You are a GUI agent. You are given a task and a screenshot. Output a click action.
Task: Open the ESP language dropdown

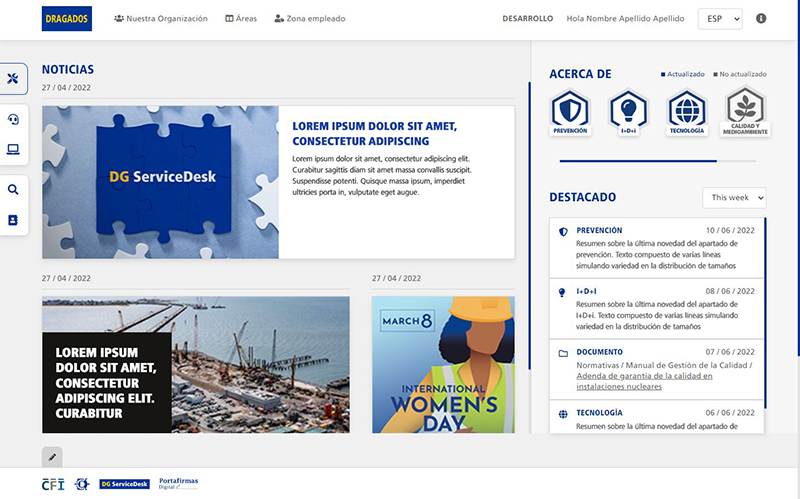(x=720, y=19)
